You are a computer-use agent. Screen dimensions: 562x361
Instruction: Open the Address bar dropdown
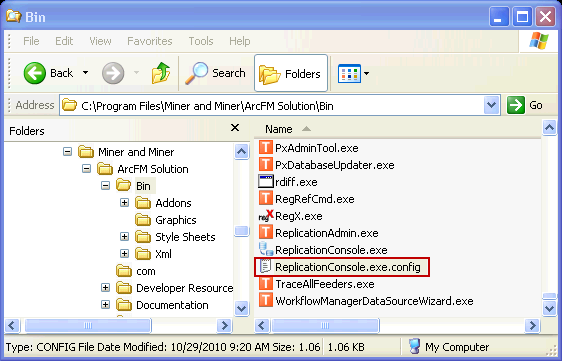click(x=491, y=105)
